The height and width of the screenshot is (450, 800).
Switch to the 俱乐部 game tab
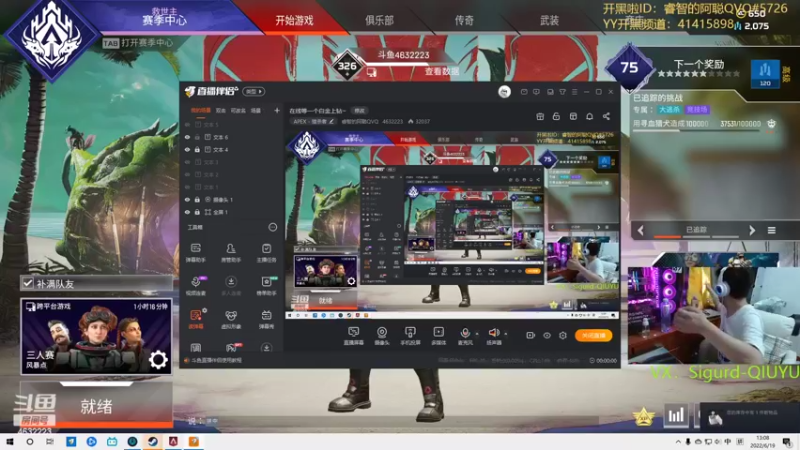coord(379,20)
